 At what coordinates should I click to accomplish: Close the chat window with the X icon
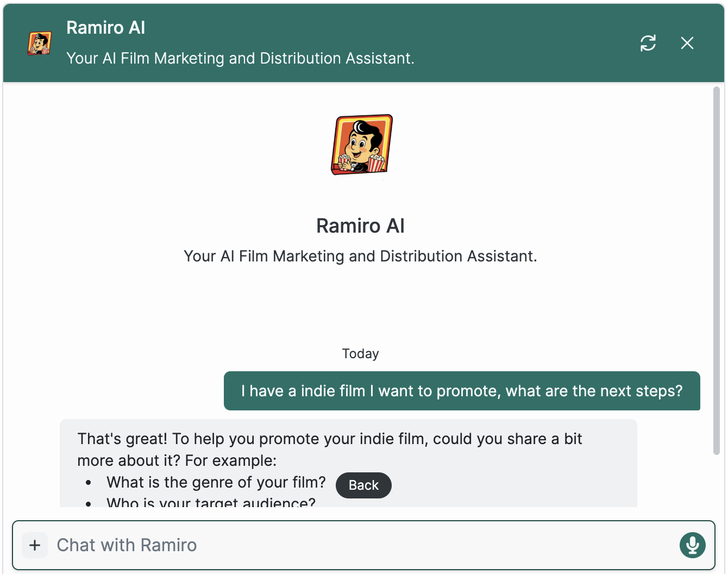[x=687, y=43]
